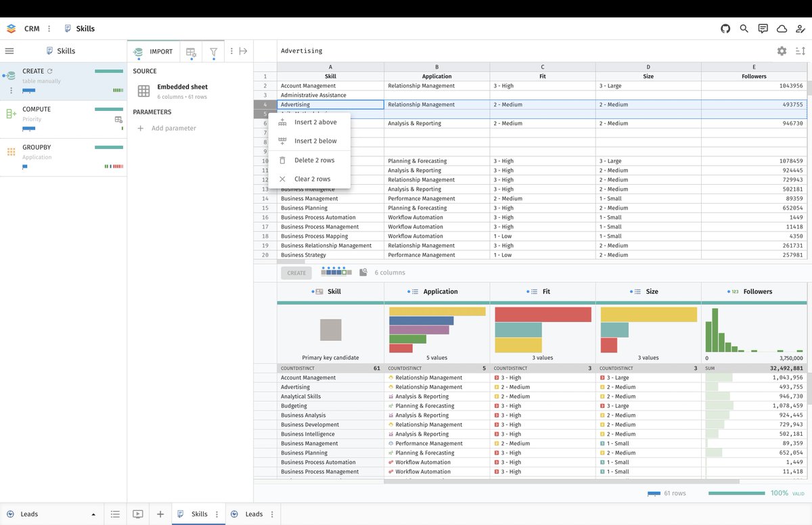Click "Primary key candidate" under Skill

click(x=330, y=358)
